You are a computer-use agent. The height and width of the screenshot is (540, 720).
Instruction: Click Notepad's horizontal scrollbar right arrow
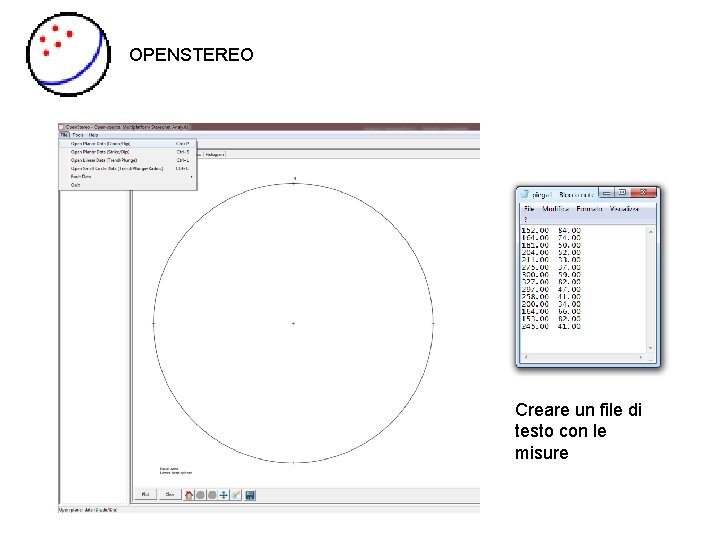click(641, 357)
